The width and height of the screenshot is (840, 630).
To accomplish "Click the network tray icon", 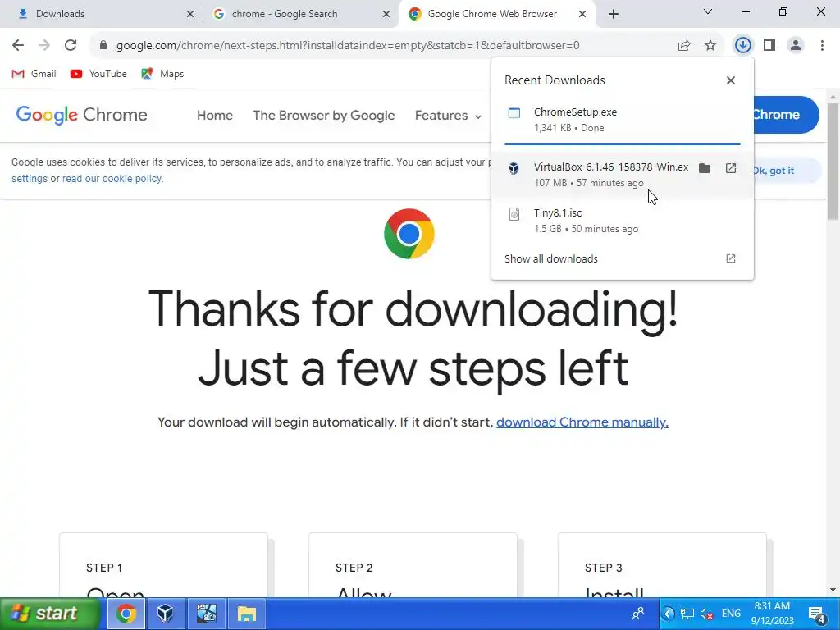I will click(687, 614).
